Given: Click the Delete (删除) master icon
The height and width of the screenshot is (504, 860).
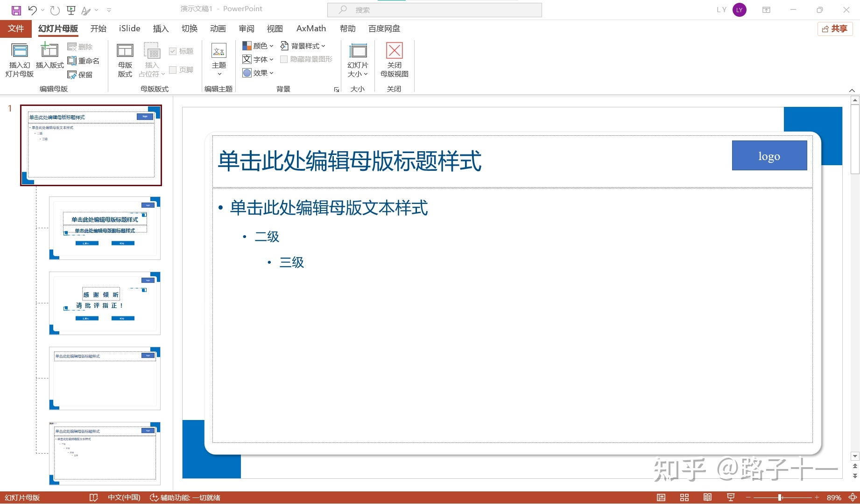Looking at the screenshot, I should (x=80, y=47).
